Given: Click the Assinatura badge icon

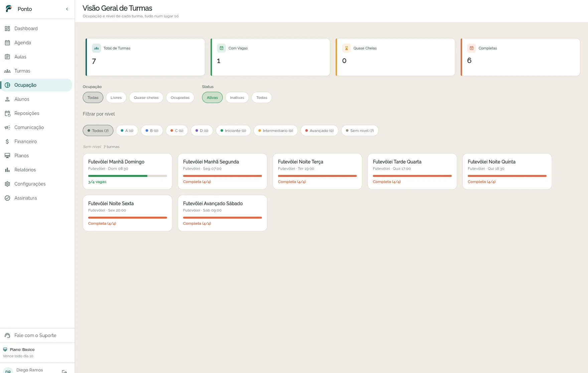Looking at the screenshot, I should (7, 198).
